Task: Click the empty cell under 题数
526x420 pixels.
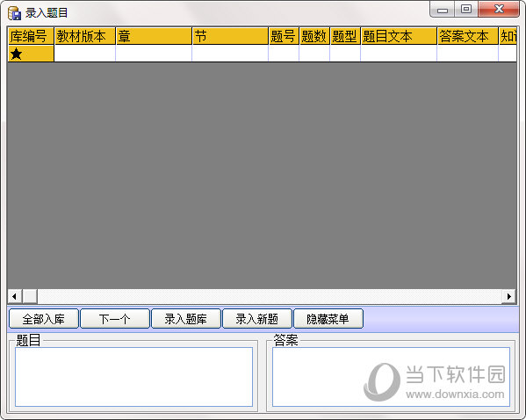Action: click(314, 54)
